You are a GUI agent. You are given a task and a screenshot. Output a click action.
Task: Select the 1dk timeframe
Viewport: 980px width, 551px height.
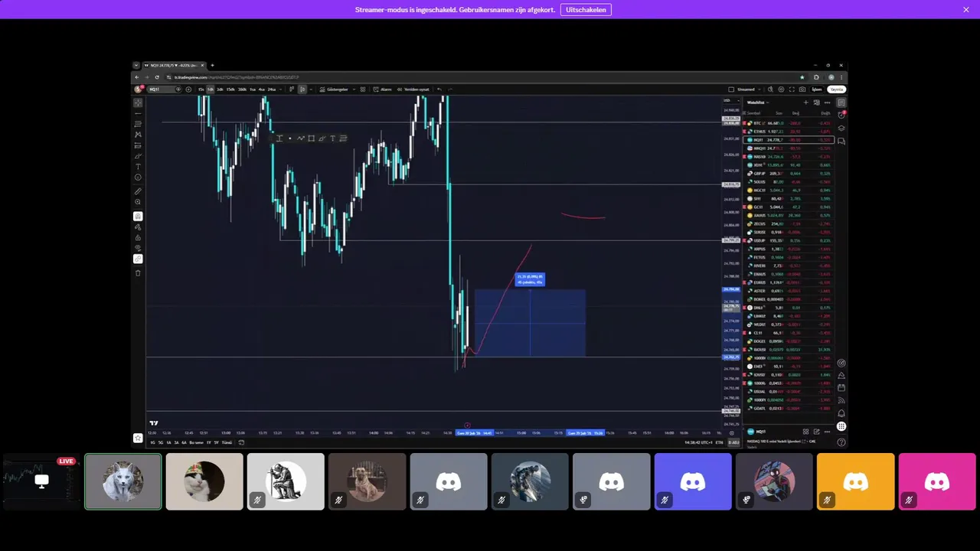[211, 89]
